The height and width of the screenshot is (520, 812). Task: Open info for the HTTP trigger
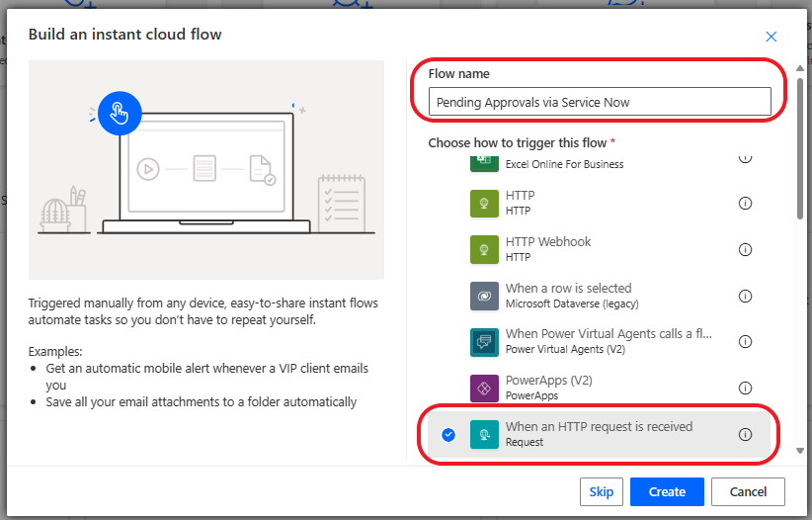click(745, 204)
